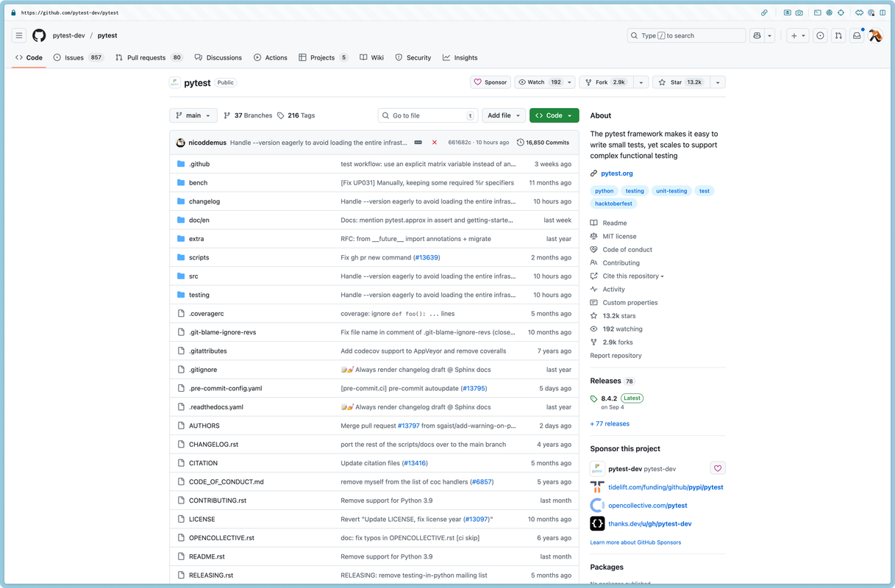Switch to the Projects tab
The height and width of the screenshot is (588, 895).
323,57
